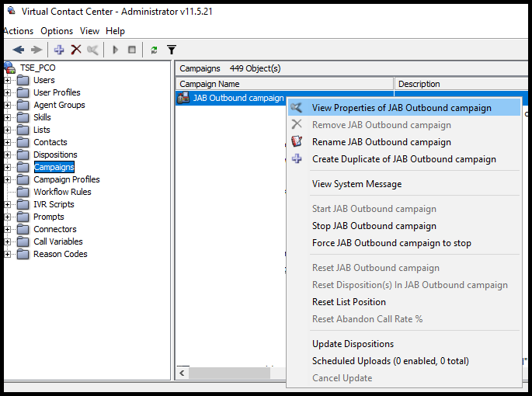Expand the Campaign Profiles tree node
532x396 pixels.
pos(7,179)
